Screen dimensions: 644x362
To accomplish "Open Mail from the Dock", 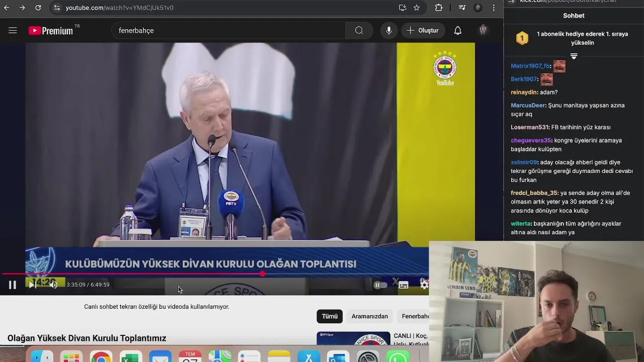I will [160, 356].
